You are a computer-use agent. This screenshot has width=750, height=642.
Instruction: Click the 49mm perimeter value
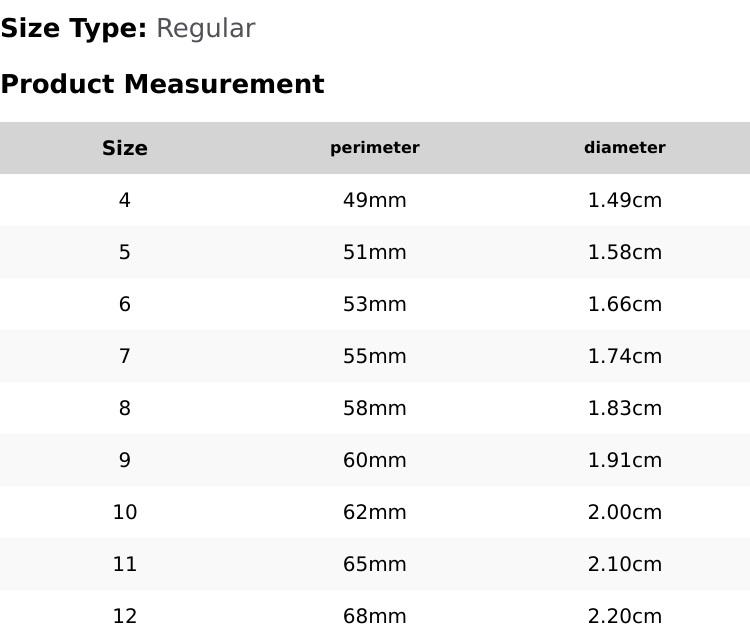click(x=375, y=200)
